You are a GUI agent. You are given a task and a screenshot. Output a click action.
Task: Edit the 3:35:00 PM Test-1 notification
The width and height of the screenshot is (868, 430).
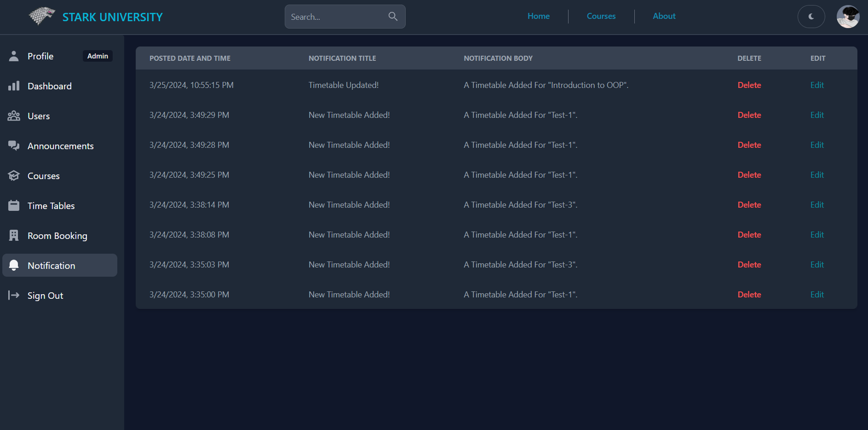pos(817,294)
